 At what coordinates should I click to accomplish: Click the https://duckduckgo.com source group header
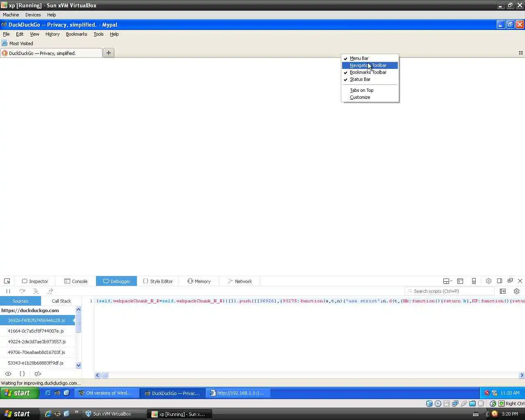[x=37, y=310]
